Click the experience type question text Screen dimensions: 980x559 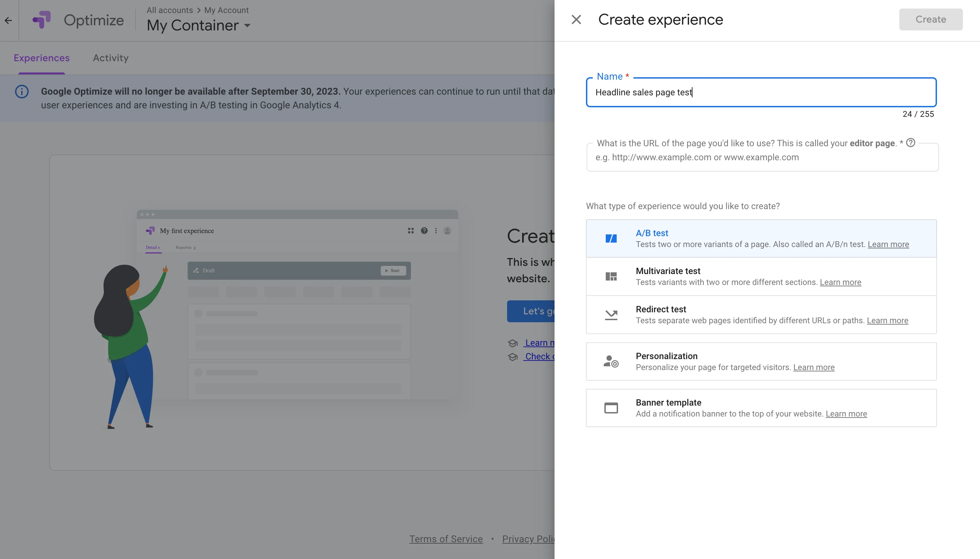[682, 206]
